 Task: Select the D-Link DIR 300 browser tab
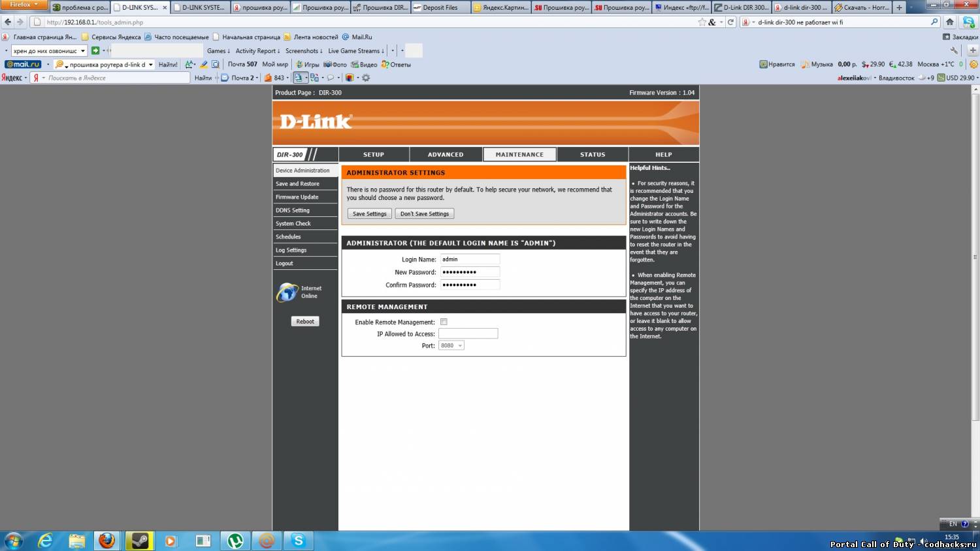(741, 8)
